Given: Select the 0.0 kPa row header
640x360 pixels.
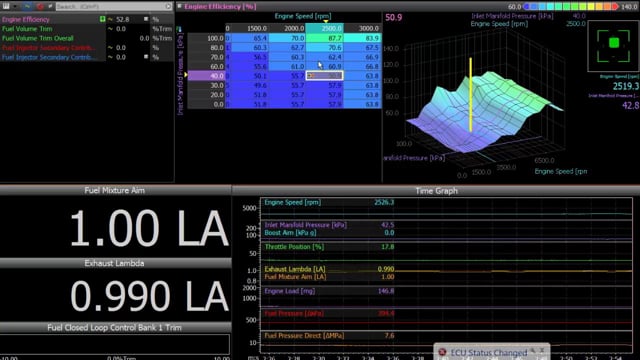Looking at the screenshot, I should (207, 104).
